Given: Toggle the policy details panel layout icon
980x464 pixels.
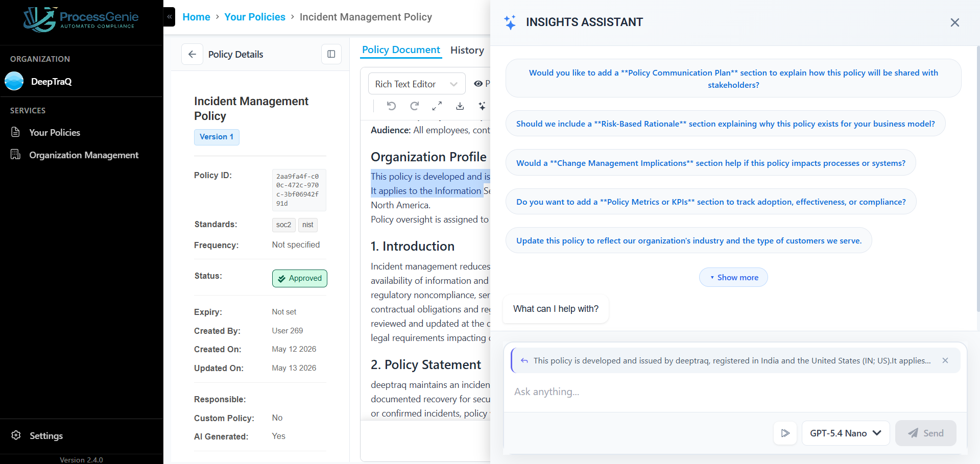Looking at the screenshot, I should point(331,54).
